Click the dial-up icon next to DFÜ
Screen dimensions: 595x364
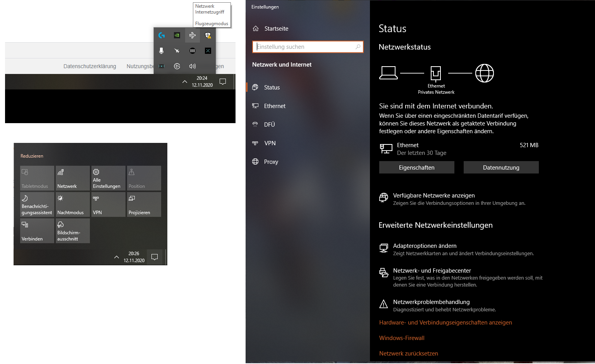click(255, 124)
